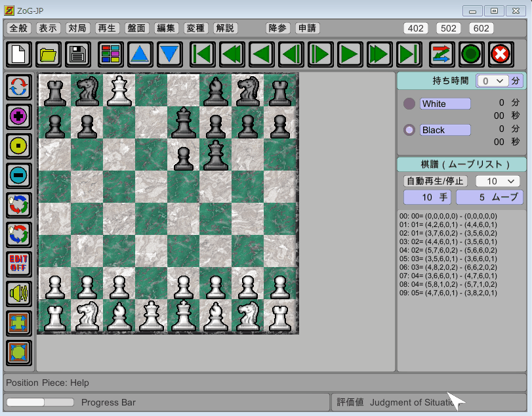532x416 pixels.
Task: Open the 持ち時間 minutes dropdown
Action: (x=491, y=81)
